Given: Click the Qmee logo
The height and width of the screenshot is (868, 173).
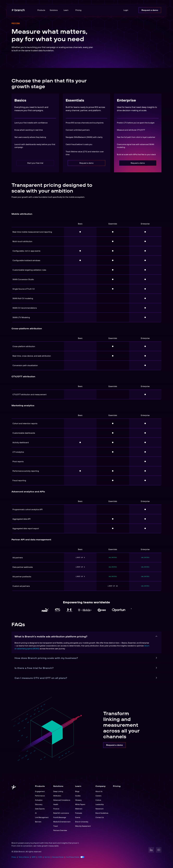Looking at the screenshot, I should (102, 610).
